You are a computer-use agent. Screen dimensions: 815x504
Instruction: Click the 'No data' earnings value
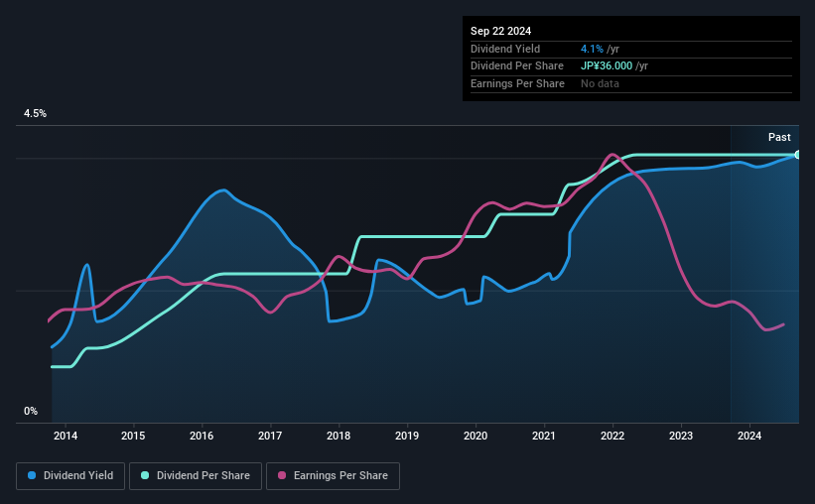pos(600,83)
